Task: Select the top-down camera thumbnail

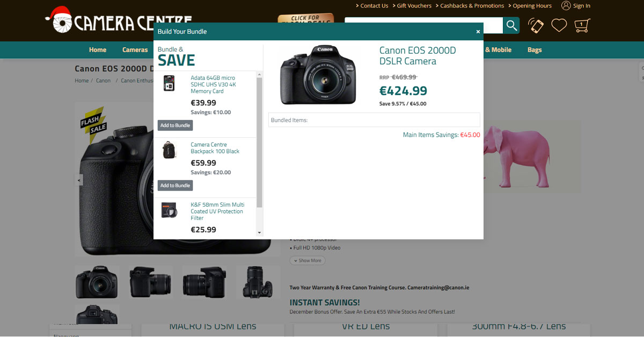Action: coord(258,282)
